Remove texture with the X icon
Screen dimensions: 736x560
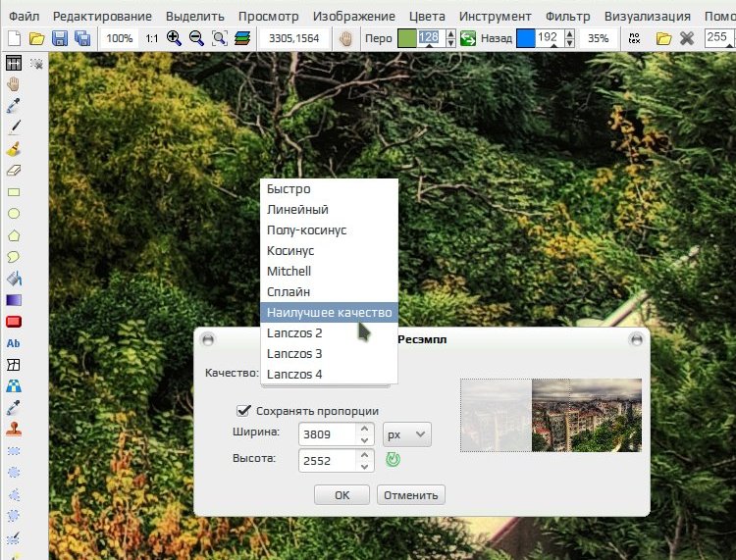[x=687, y=38]
